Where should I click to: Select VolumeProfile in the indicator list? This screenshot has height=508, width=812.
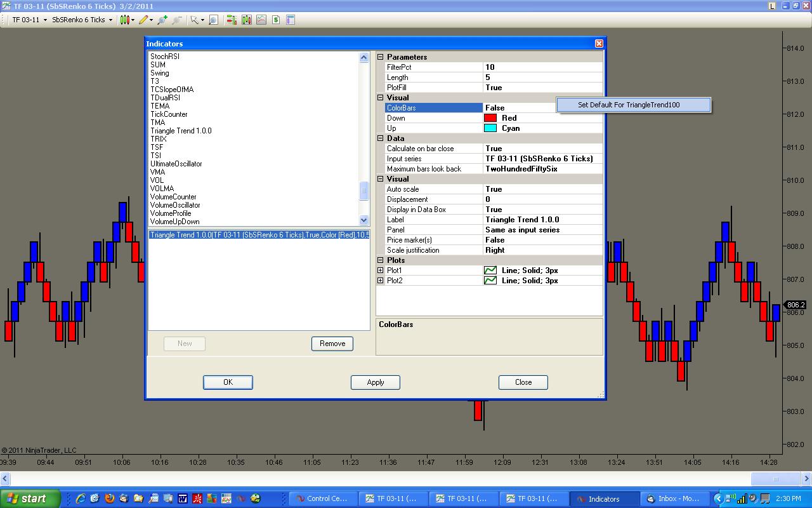click(x=171, y=213)
